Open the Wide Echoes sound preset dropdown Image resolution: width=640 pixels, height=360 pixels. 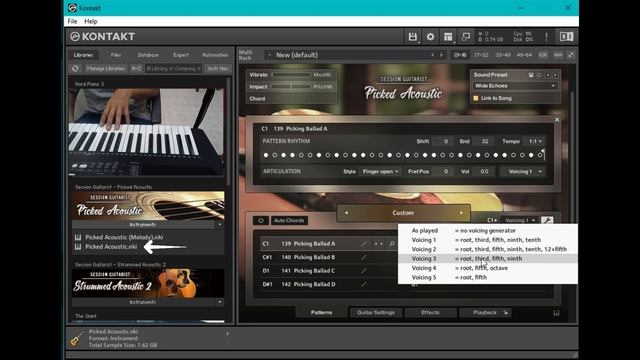[515, 86]
